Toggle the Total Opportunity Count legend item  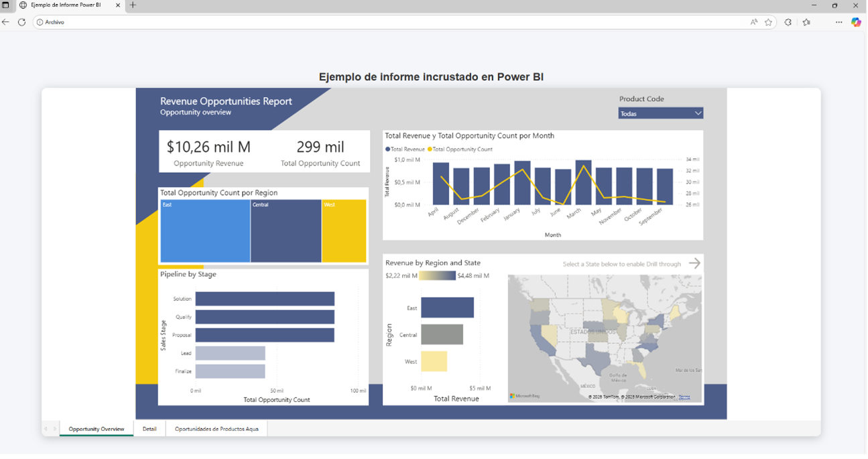[461, 149]
